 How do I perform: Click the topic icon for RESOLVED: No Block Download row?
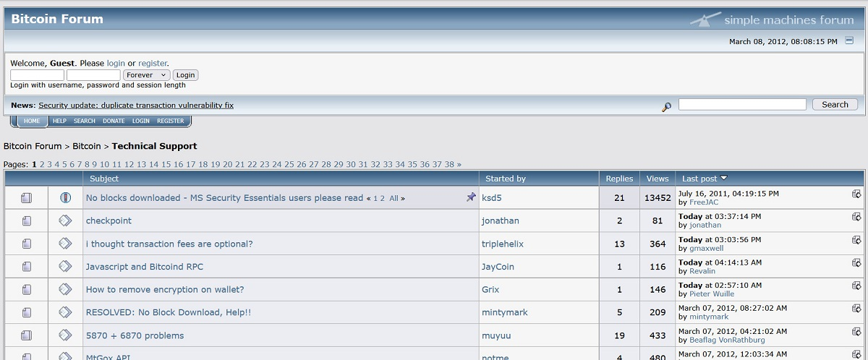(27, 312)
